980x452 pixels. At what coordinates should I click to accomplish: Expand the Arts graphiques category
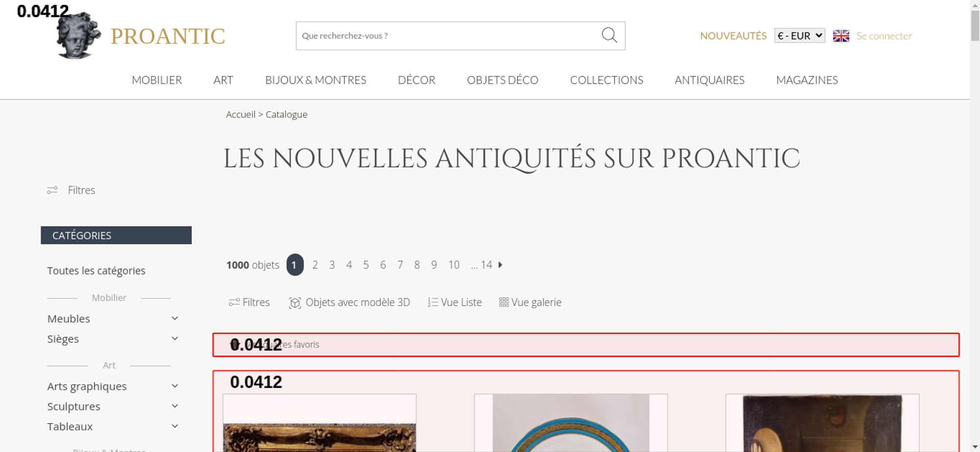(x=174, y=386)
